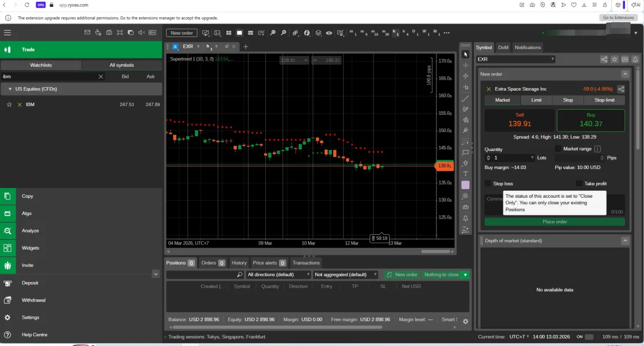Select the text annotation tool
644x346 pixels.
465,174
